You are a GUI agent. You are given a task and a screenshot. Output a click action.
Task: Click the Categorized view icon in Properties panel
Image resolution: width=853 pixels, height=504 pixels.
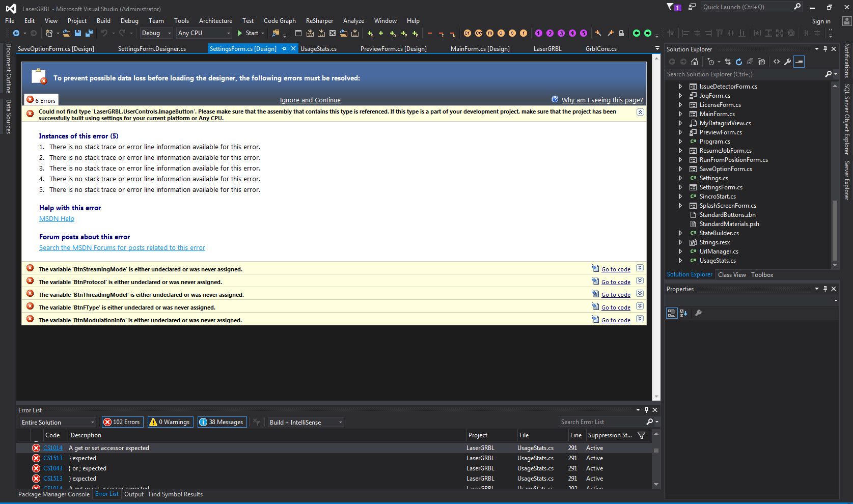point(672,313)
